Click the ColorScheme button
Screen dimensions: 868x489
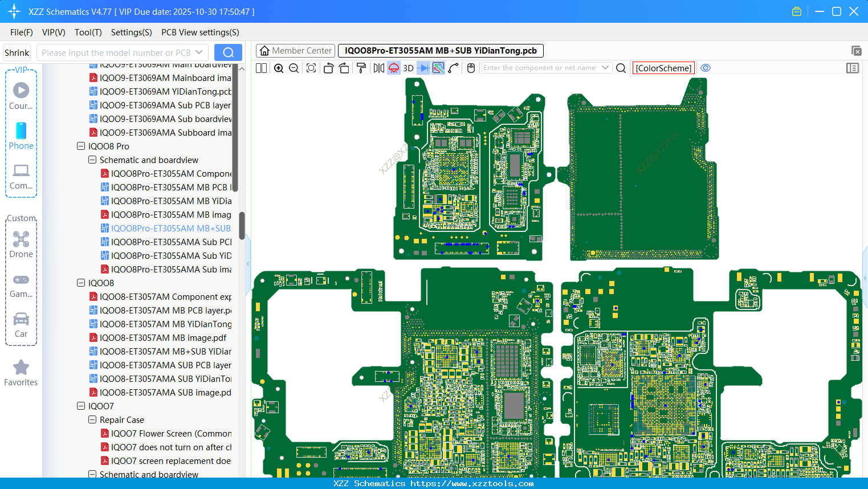663,68
